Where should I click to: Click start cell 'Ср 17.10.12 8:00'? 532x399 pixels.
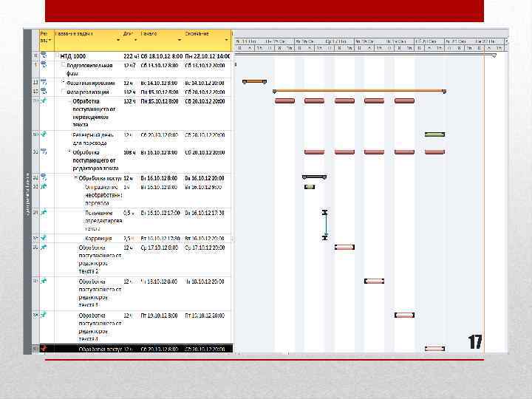tap(159, 248)
